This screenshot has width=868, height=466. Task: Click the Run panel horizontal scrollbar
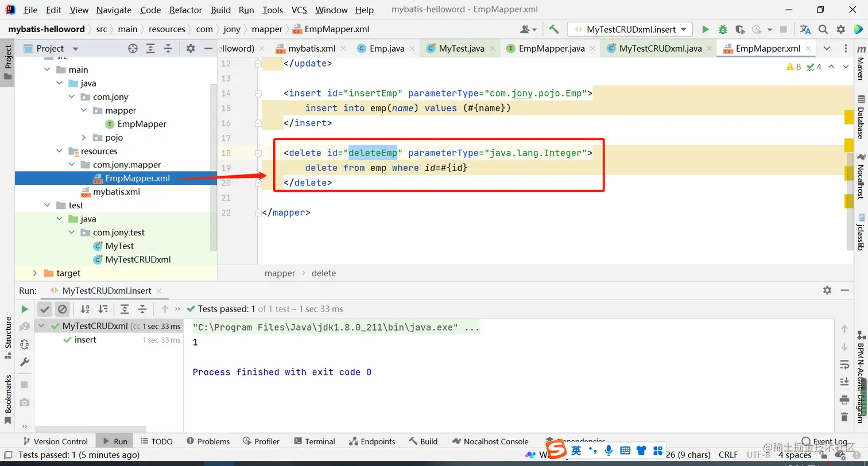click(x=92, y=429)
